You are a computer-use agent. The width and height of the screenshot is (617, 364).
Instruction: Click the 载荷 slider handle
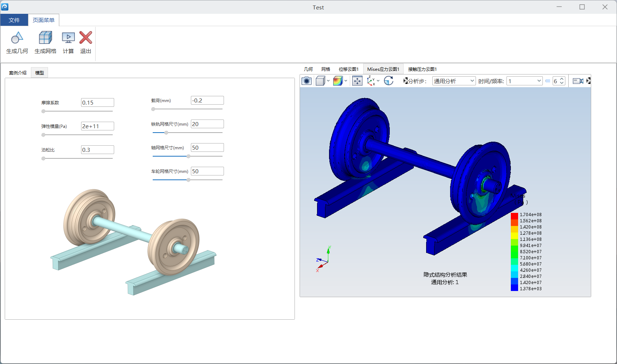point(153,109)
